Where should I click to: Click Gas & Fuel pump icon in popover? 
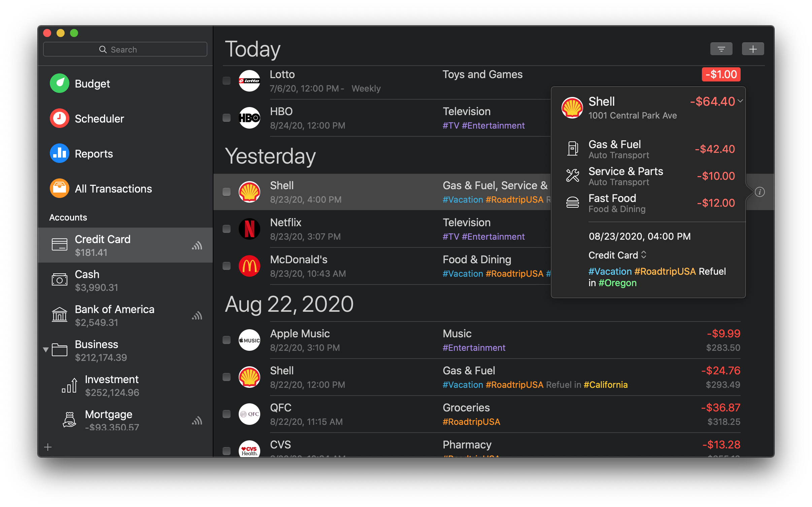point(572,148)
